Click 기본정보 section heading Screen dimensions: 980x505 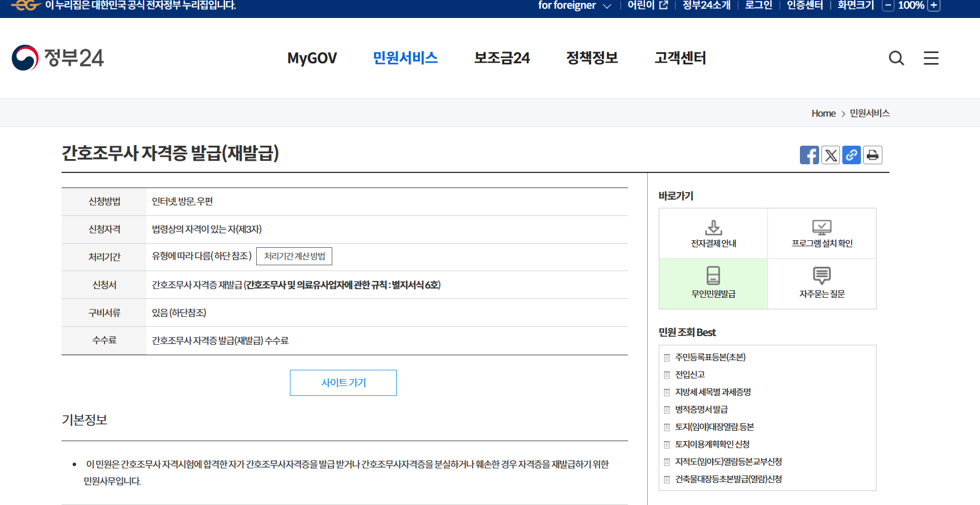[x=84, y=420]
